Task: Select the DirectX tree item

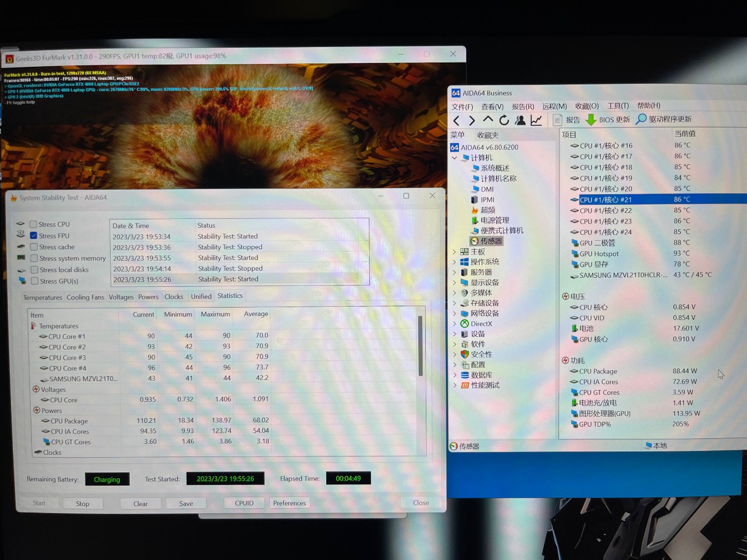Action: tap(476, 324)
